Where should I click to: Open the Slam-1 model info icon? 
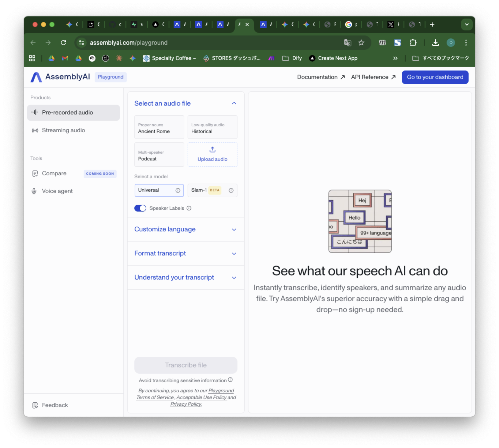click(231, 190)
